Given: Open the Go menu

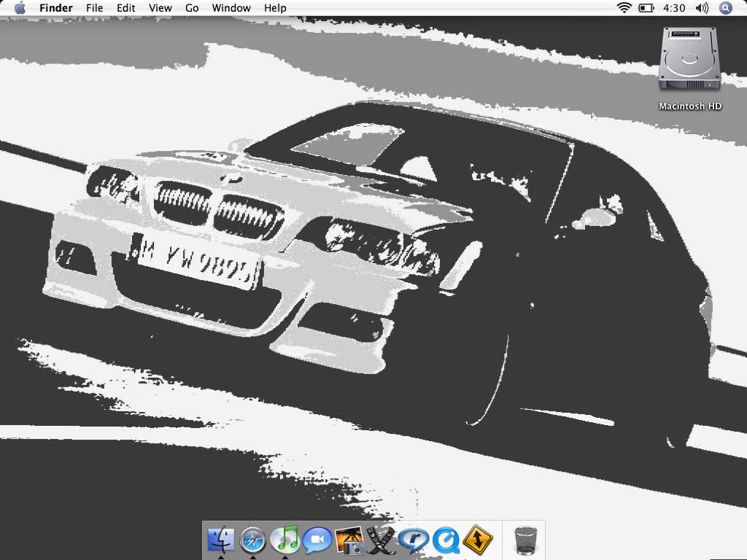Looking at the screenshot, I should click(192, 8).
